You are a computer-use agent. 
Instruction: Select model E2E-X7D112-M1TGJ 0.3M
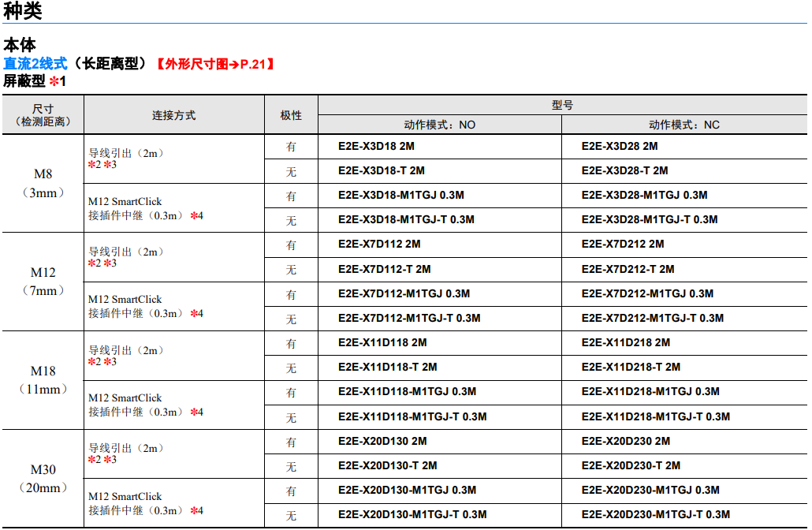404,293
